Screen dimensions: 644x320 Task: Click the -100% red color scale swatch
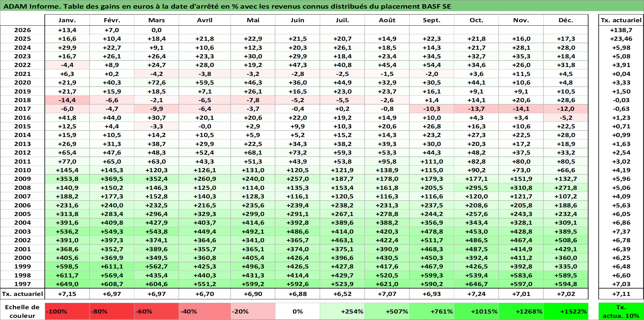[x=67, y=311]
